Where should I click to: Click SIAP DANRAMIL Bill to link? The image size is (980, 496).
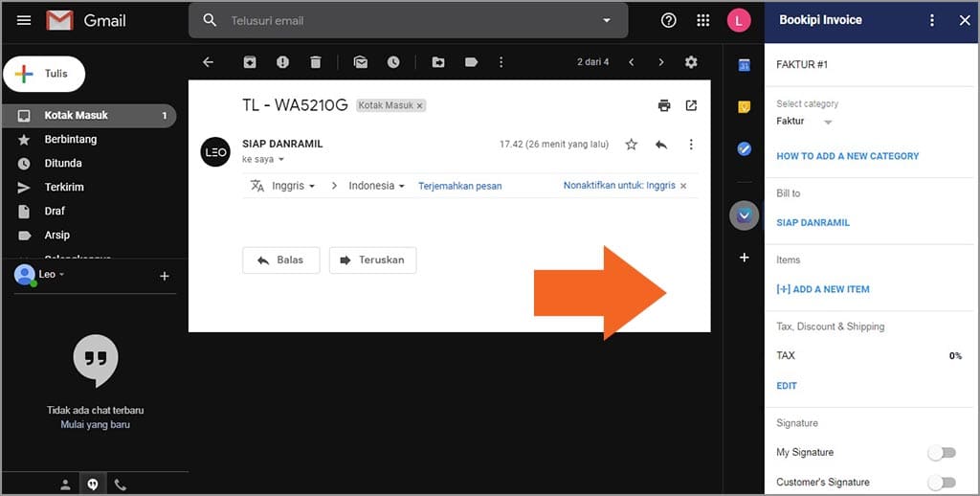point(813,223)
